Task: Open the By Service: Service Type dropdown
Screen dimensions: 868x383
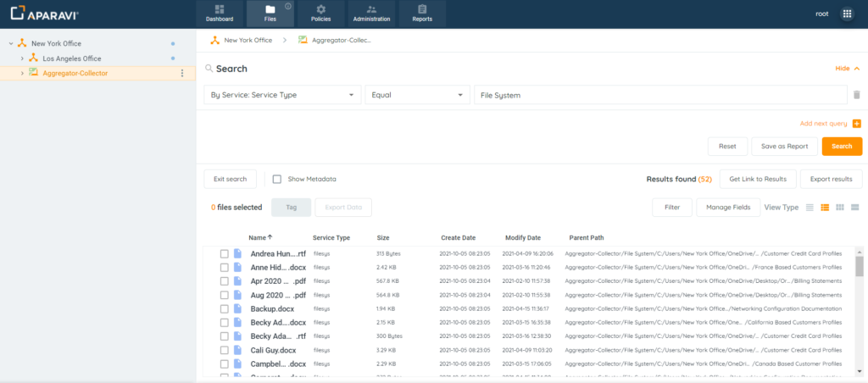Action: (282, 96)
